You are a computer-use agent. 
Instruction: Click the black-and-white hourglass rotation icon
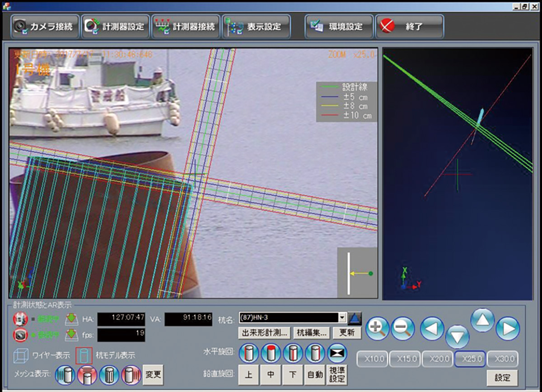337,353
